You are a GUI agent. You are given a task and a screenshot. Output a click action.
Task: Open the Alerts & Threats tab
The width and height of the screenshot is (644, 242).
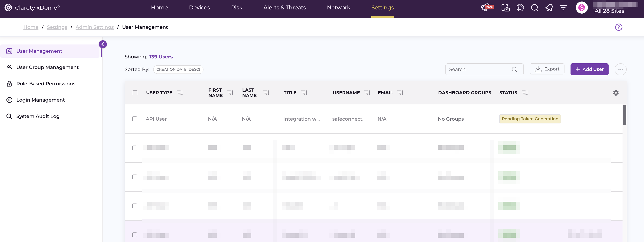point(285,8)
